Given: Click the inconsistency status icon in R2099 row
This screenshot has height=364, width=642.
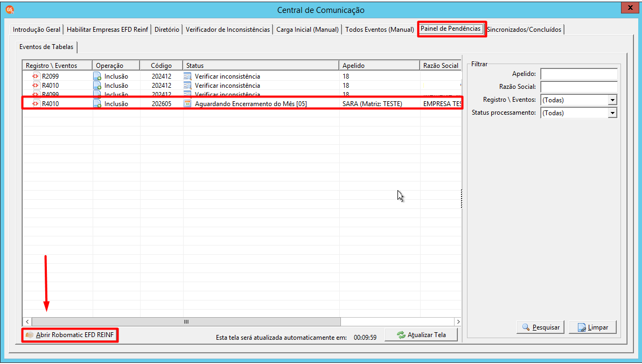Looking at the screenshot, I should click(x=187, y=76).
